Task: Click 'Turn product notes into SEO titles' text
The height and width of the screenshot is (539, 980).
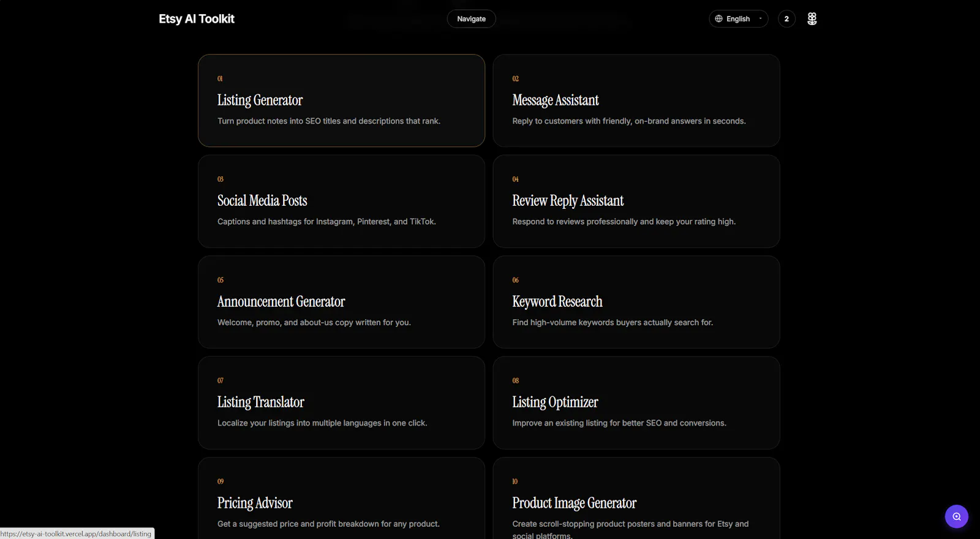Action: pyautogui.click(x=329, y=121)
